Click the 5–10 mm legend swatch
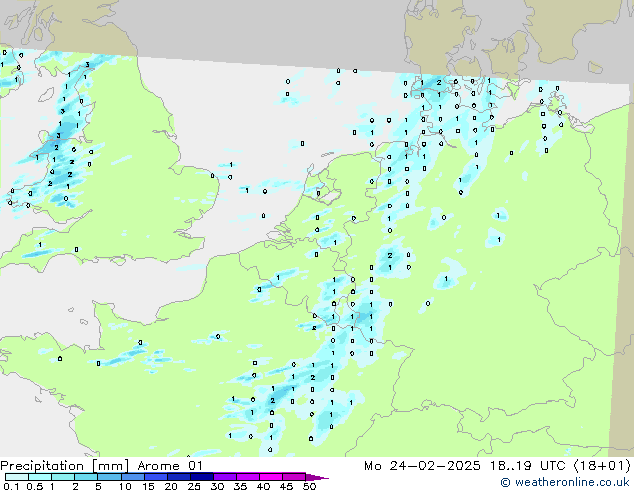This screenshot has height=490, width=634. pos(109,477)
